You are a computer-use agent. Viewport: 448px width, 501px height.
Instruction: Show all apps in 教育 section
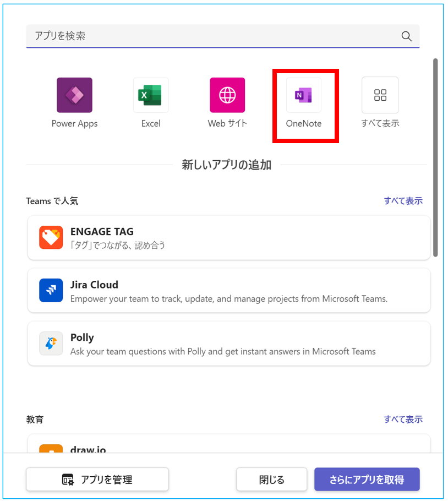pos(403,420)
